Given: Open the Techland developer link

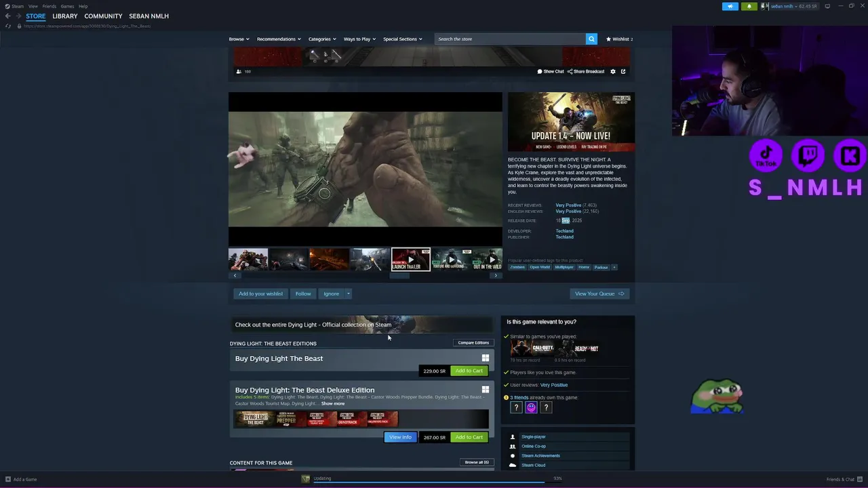Looking at the screenshot, I should (x=564, y=231).
